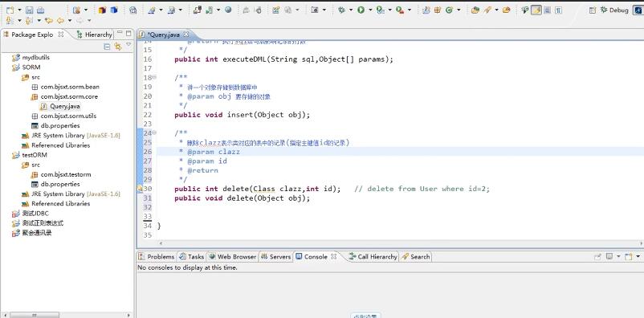Image resolution: width=644 pixels, height=318 pixels.
Task: Click the warning marker on line 30
Action: (140, 189)
